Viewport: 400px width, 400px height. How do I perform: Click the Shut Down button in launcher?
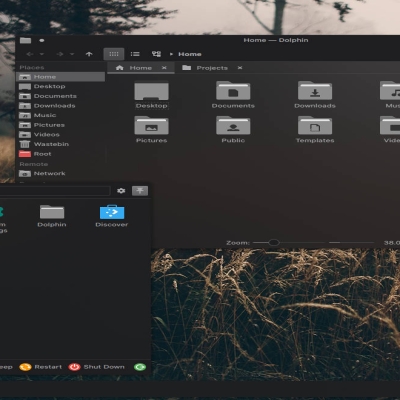point(97,367)
